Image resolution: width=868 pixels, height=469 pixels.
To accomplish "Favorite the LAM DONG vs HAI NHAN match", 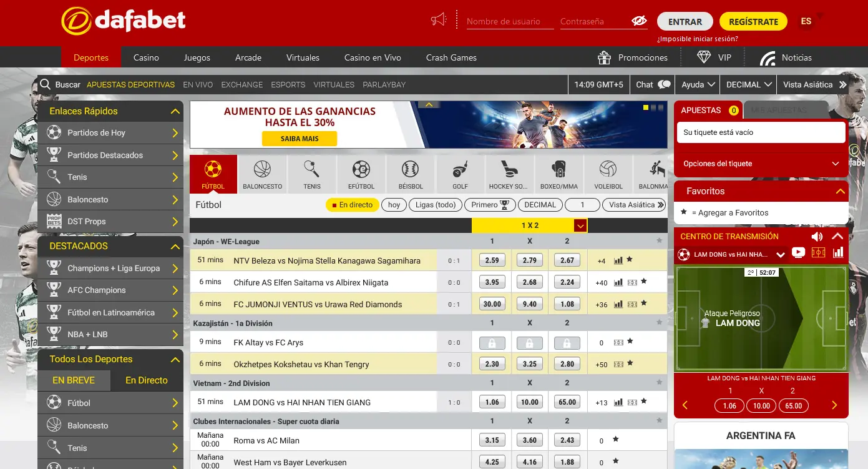I will 643,401.
